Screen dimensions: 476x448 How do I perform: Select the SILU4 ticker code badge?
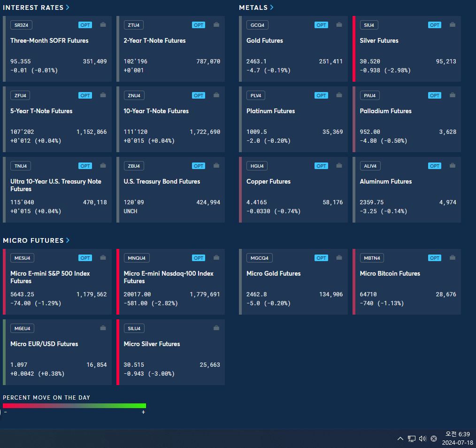pyautogui.click(x=134, y=328)
